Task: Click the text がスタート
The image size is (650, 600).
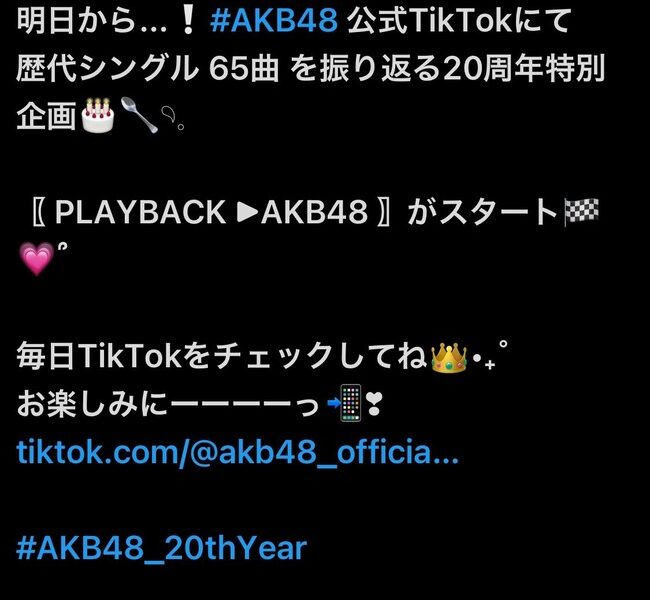Action: [x=483, y=212]
